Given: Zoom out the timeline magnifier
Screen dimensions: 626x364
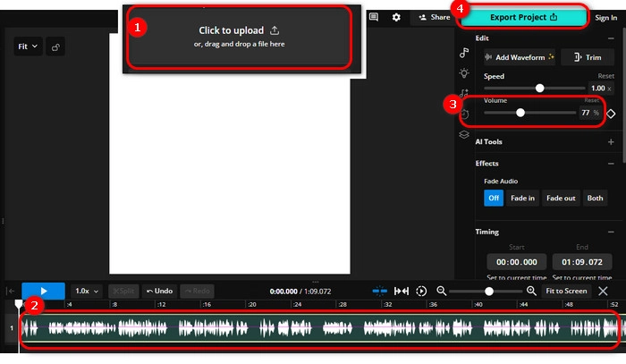Looking at the screenshot, I should (441, 291).
